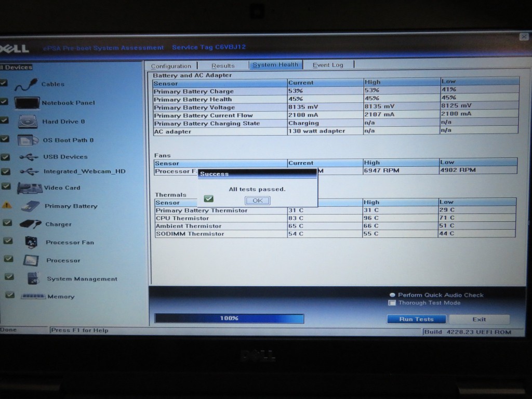Toggle the Memory checkbox
Screen dimensions: 532x399
pos(10,295)
